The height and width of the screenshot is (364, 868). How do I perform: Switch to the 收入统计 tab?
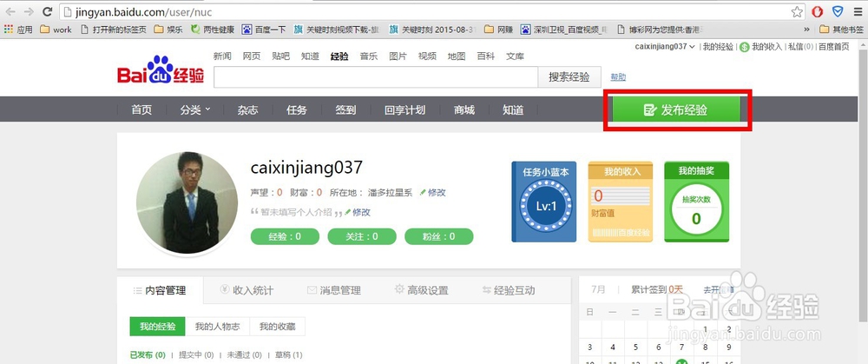coord(247,290)
